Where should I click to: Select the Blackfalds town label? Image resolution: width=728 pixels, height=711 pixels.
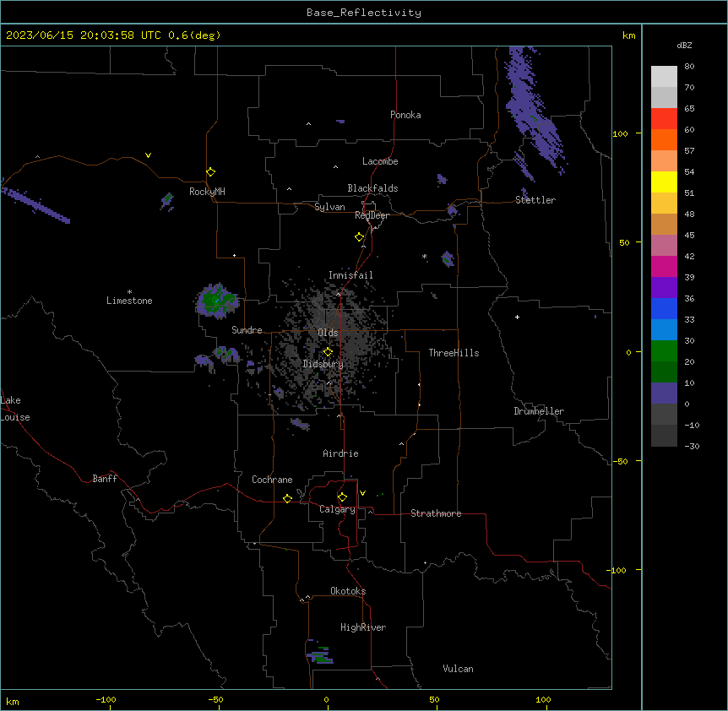click(372, 188)
